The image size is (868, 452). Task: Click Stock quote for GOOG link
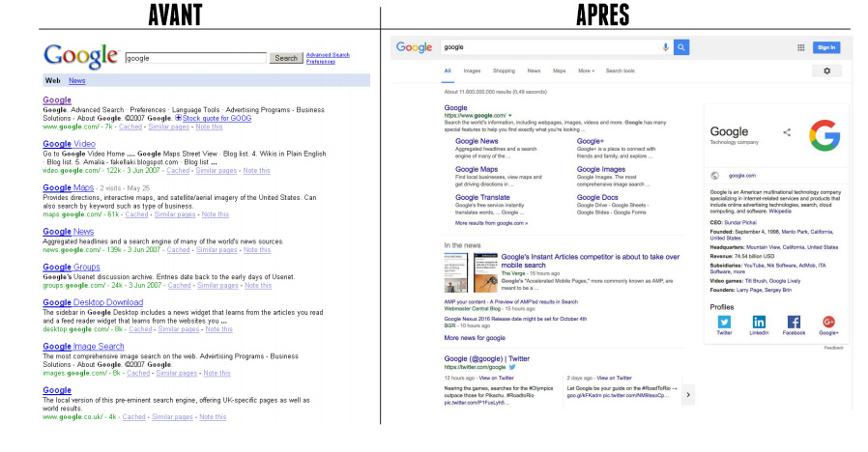[x=217, y=119]
